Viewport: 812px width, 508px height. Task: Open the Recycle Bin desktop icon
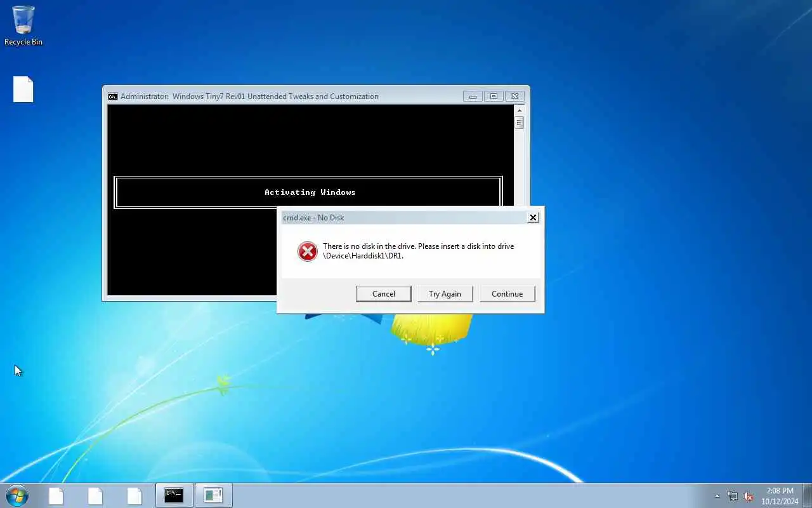pyautogui.click(x=23, y=25)
